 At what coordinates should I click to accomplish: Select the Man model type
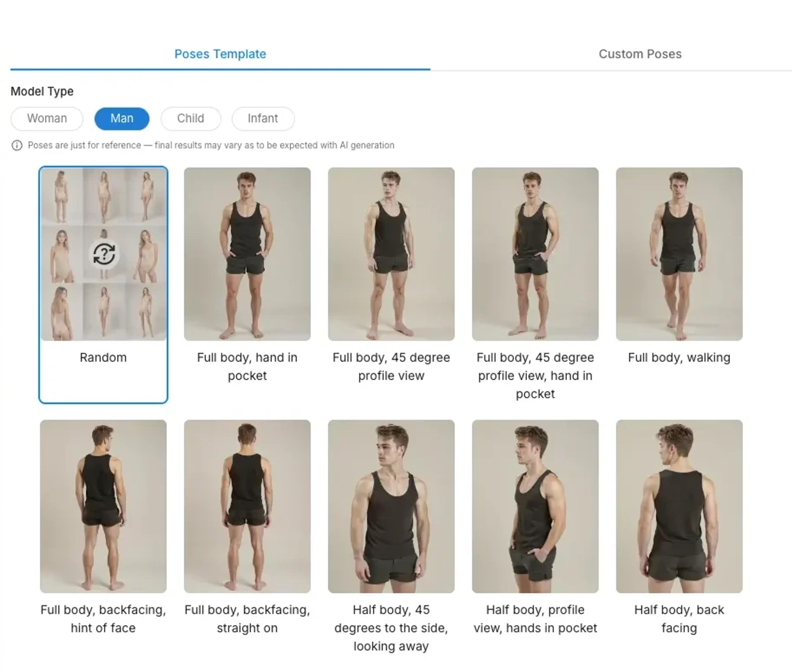[x=121, y=119]
